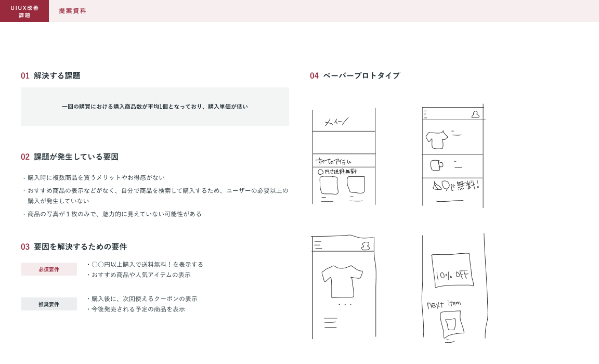Click the 推奨要件 label
This screenshot has width=599, height=364.
[x=49, y=304]
